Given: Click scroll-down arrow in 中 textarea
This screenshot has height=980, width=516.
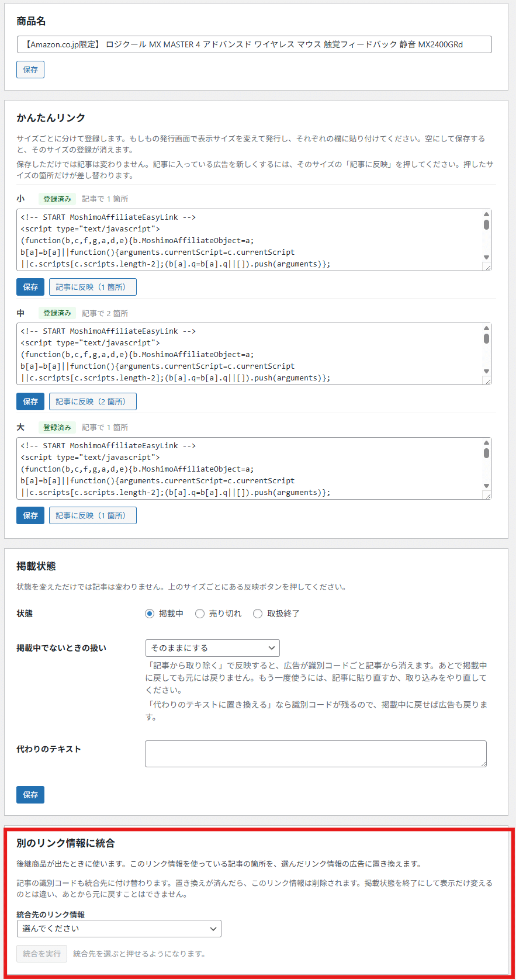Looking at the screenshot, I should tap(486, 371).
